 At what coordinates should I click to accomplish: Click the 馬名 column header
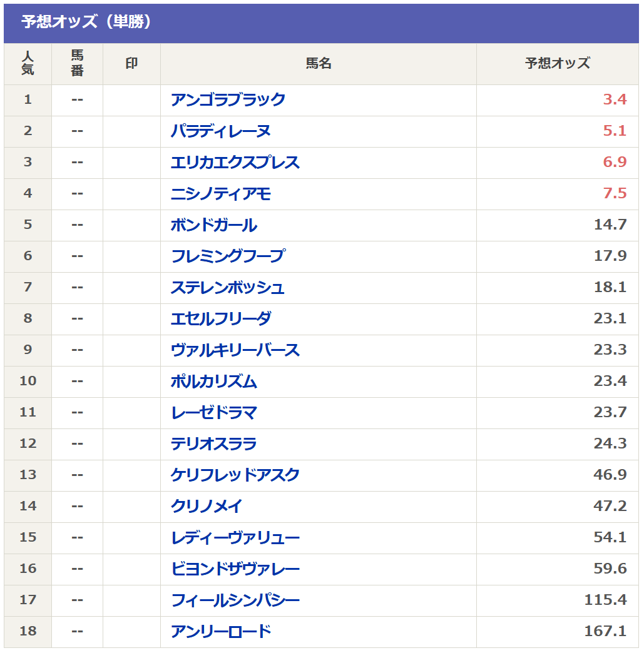pyautogui.click(x=318, y=64)
